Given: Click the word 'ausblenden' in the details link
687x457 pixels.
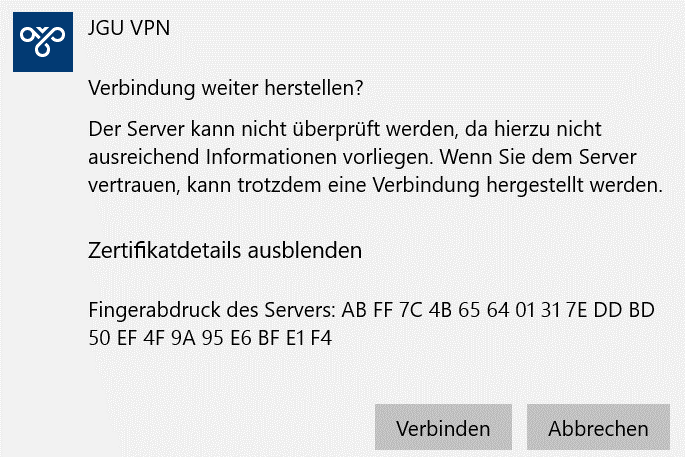Looking at the screenshot, I should pos(305,251).
